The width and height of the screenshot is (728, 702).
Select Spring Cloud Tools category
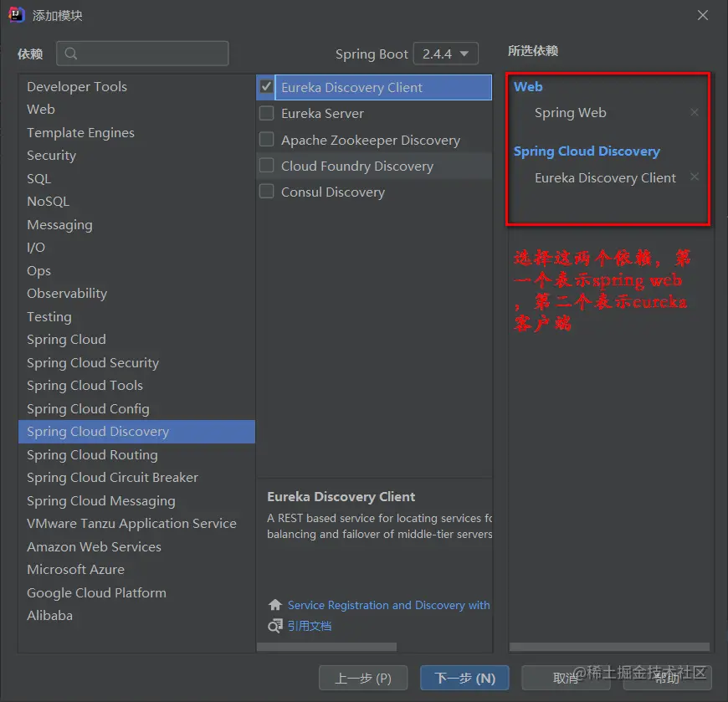pos(136,385)
